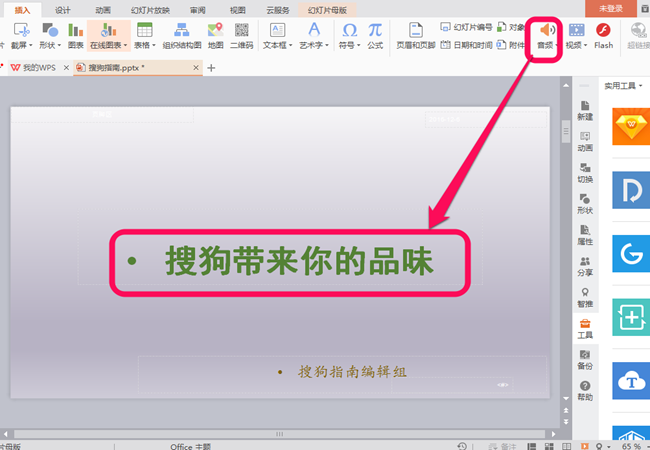Expand the 文本框 dropdown arrow

[291, 45]
